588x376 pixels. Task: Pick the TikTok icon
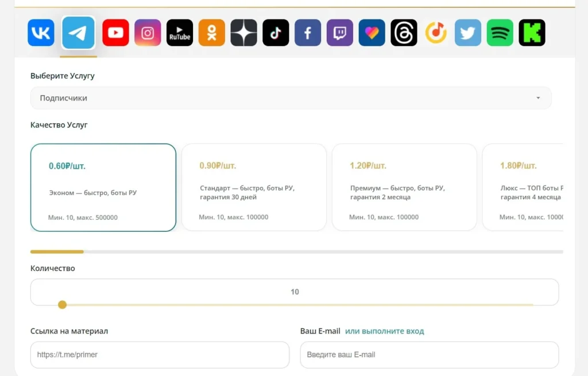point(276,33)
